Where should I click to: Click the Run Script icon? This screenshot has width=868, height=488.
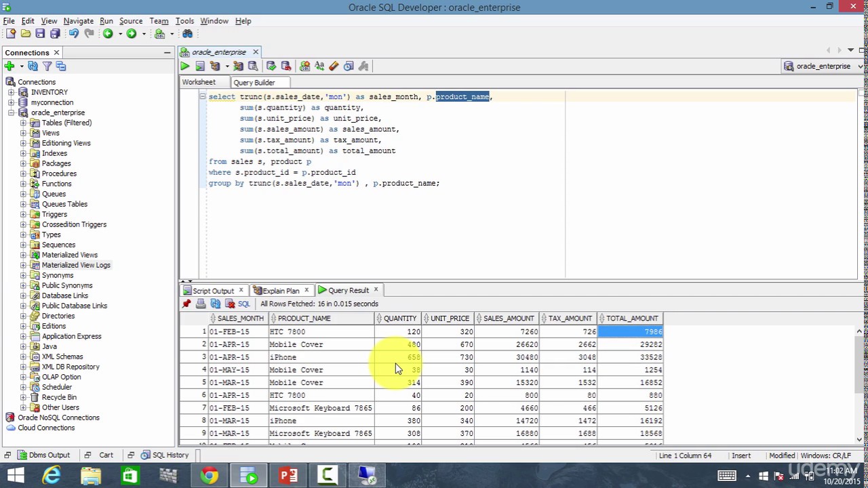(199, 66)
